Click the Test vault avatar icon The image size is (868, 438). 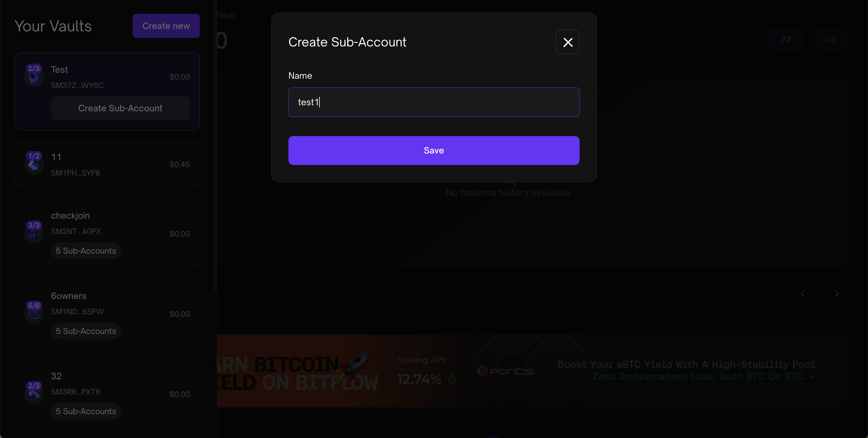tap(34, 77)
